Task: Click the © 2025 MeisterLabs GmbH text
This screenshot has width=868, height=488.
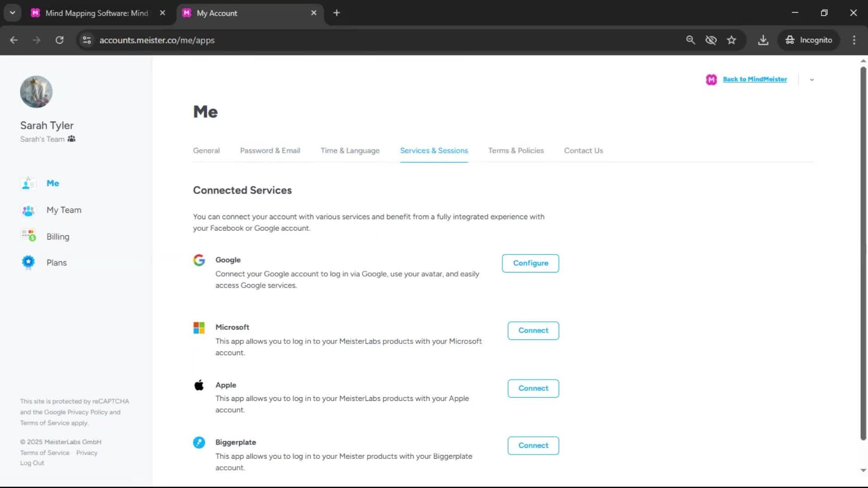Action: pos(61,442)
